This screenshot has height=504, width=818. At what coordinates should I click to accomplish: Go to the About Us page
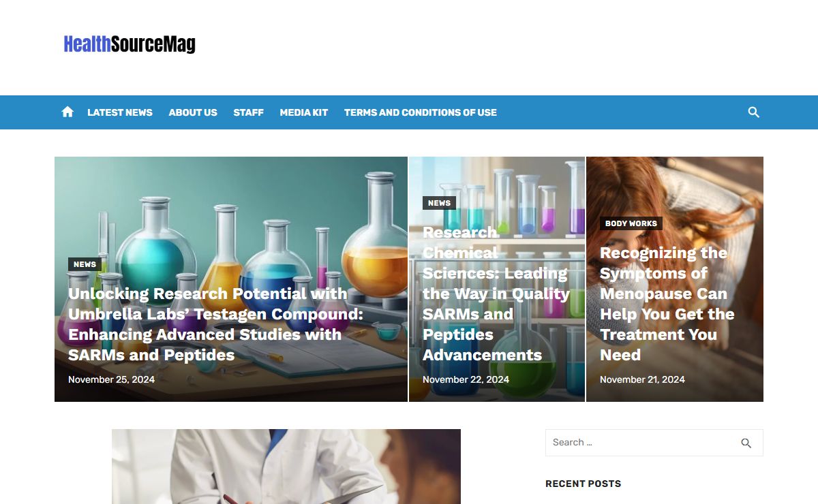(193, 112)
